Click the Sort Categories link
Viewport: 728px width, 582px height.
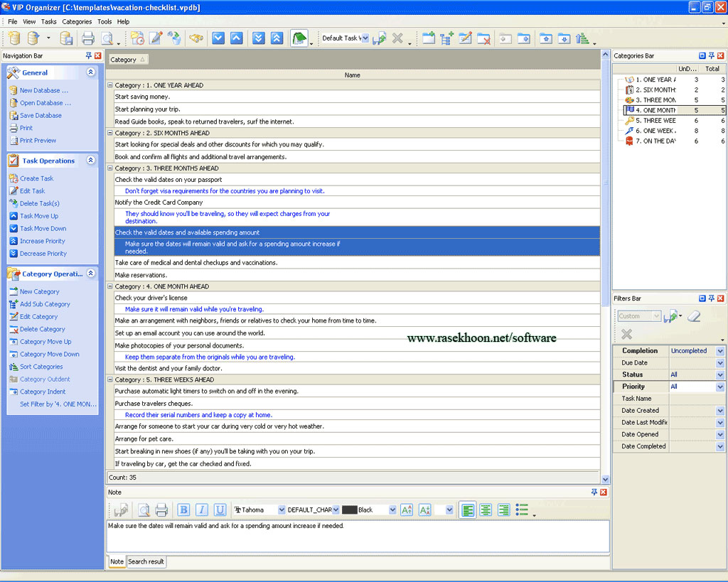41,367
